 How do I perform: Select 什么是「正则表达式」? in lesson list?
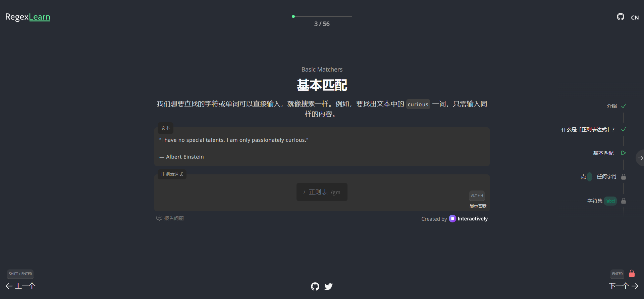click(588, 130)
